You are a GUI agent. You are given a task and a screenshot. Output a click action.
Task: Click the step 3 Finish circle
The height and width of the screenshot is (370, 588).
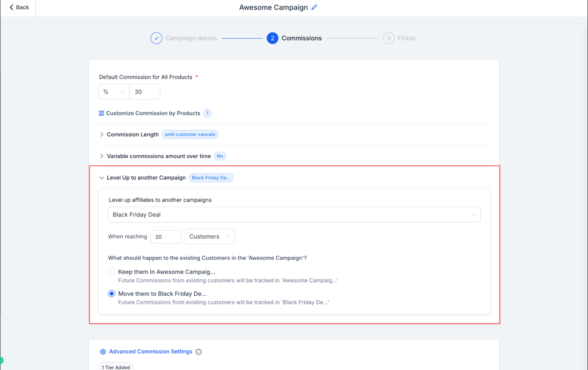click(x=389, y=38)
